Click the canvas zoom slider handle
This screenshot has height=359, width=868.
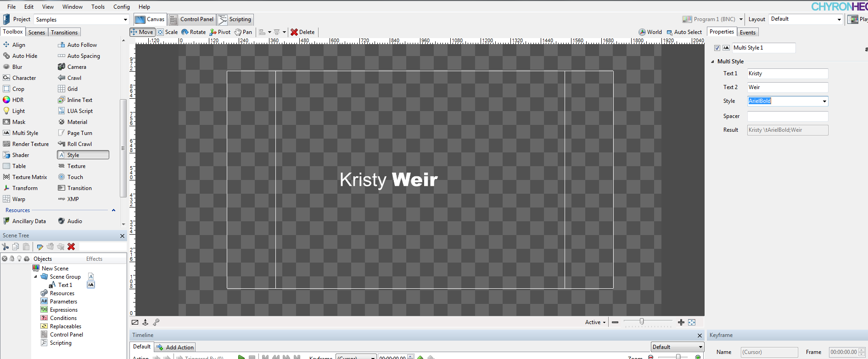[642, 322]
